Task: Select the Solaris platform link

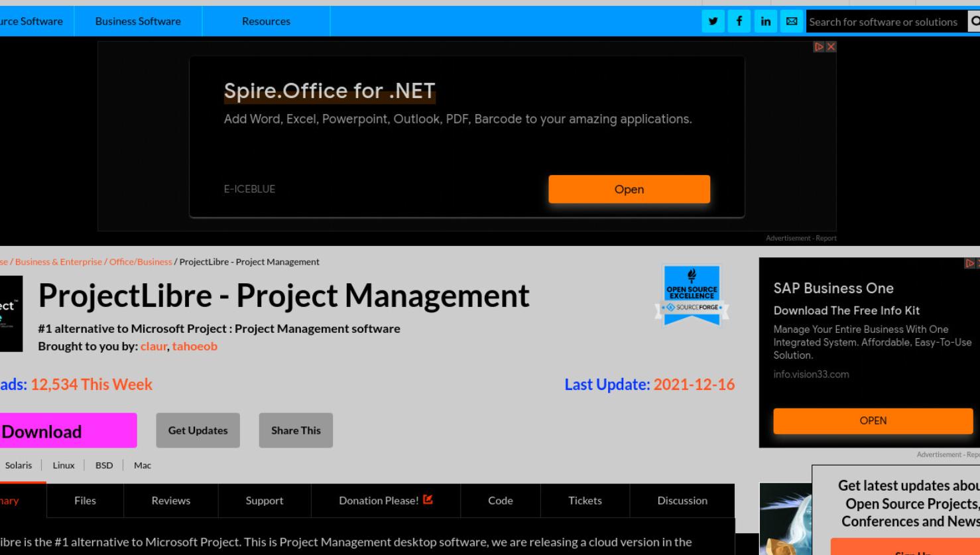Action: (19, 465)
